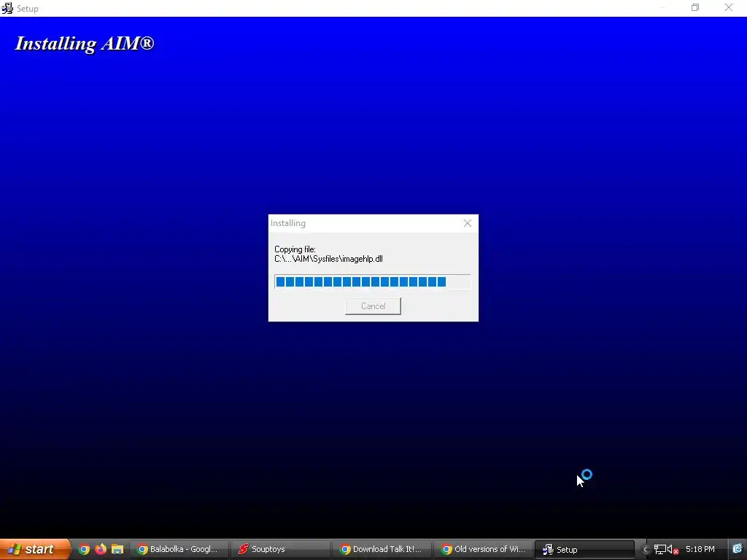Expand hidden system tray icons
This screenshot has height=560, width=747.
click(x=645, y=550)
